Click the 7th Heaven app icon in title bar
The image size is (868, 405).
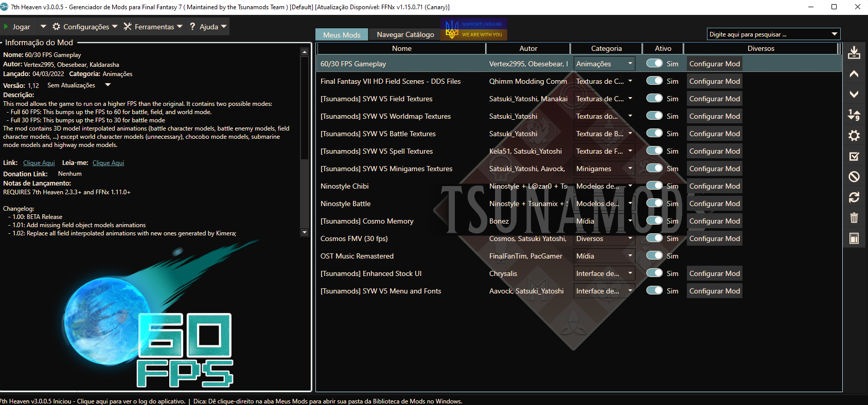[x=5, y=7]
